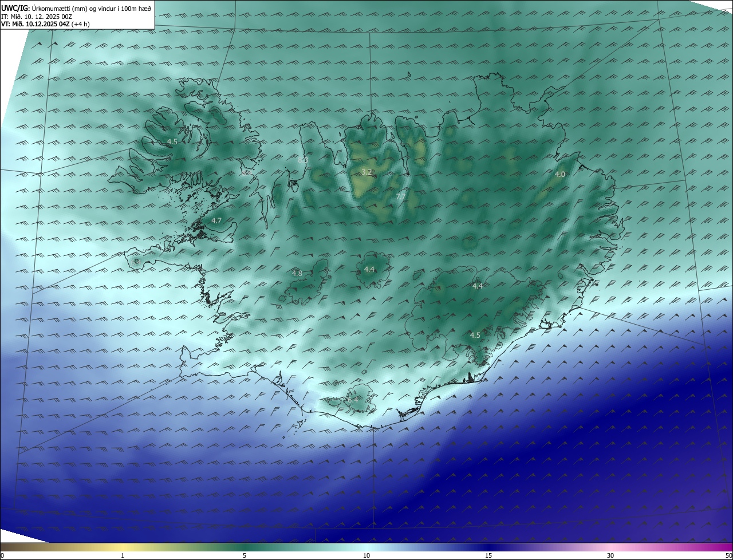Click the 10 label on the color scale
The width and height of the screenshot is (733, 560).
[x=366, y=556]
